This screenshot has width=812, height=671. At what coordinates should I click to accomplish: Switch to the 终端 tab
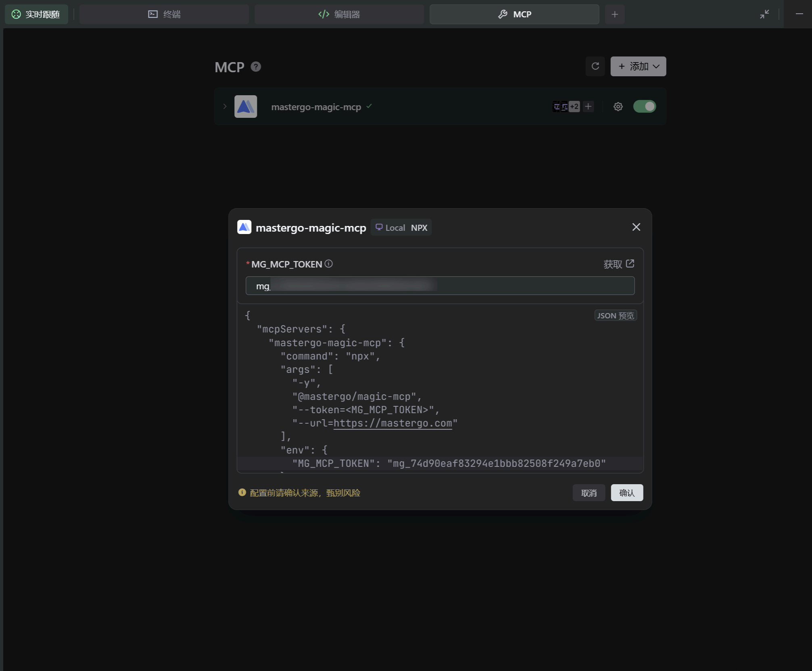point(164,15)
